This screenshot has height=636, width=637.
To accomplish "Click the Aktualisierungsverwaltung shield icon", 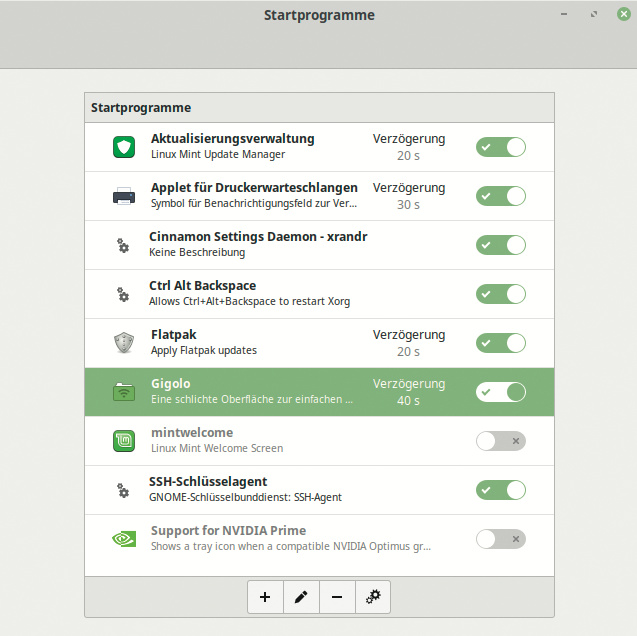I will tap(124, 147).
